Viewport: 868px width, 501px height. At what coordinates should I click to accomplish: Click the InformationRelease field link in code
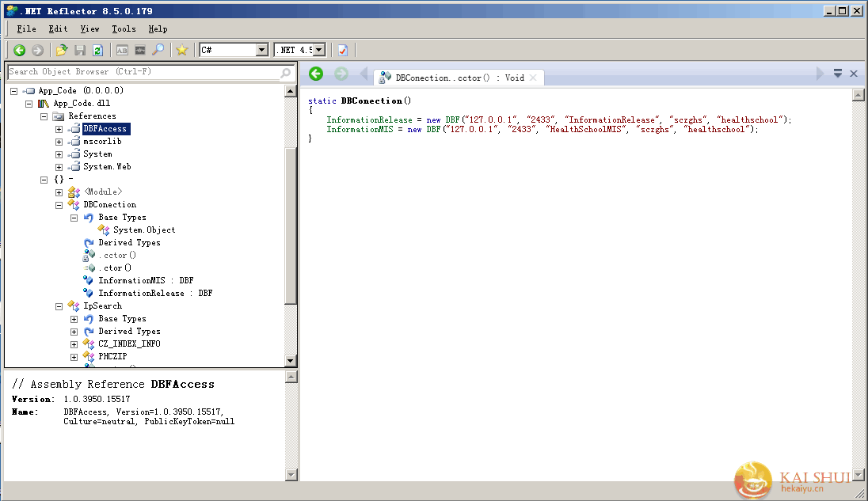[x=369, y=120]
